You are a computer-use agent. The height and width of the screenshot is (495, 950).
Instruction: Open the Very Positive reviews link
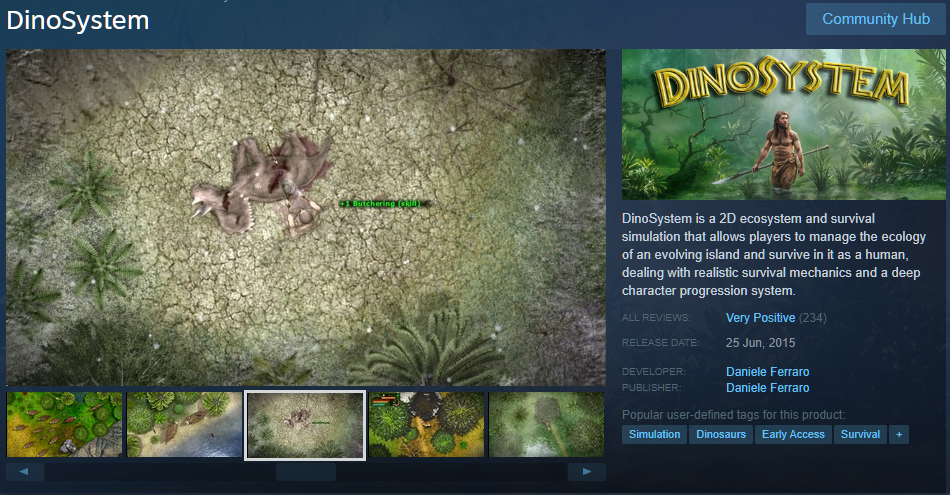point(760,317)
